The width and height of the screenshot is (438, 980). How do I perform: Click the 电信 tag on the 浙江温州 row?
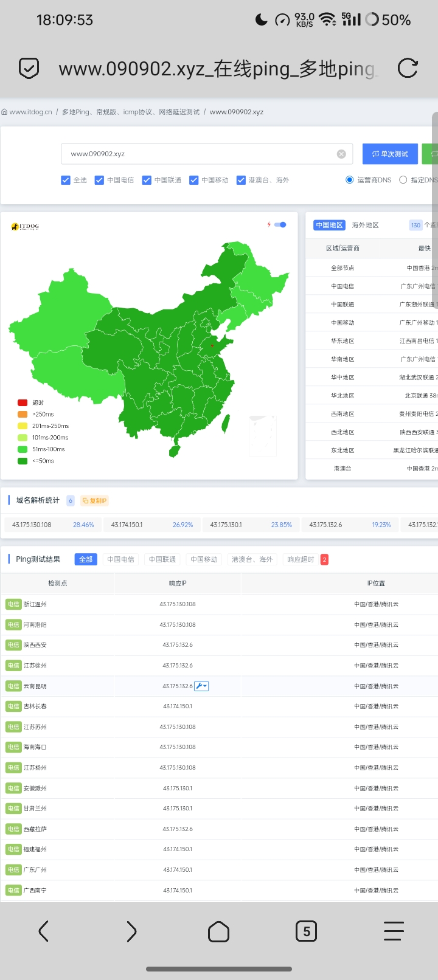pos(13,604)
